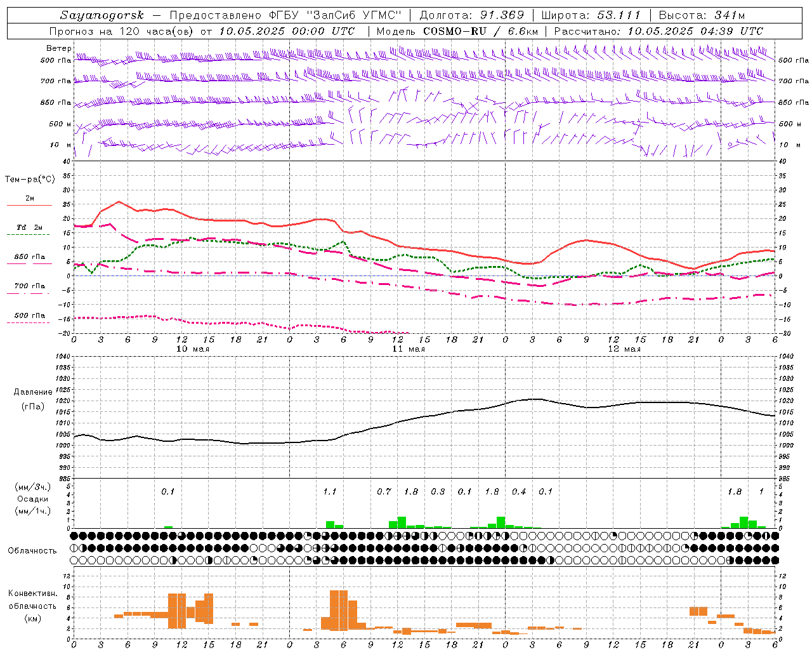
Task: Click left wind-level label '700 гПа'
Action: click(56, 81)
